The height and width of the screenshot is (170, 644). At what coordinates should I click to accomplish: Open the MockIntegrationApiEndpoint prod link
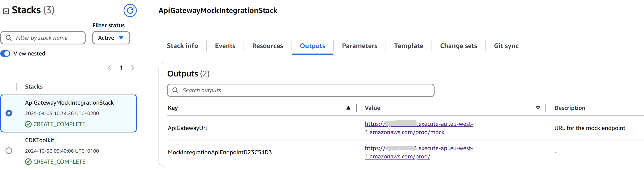click(419, 152)
